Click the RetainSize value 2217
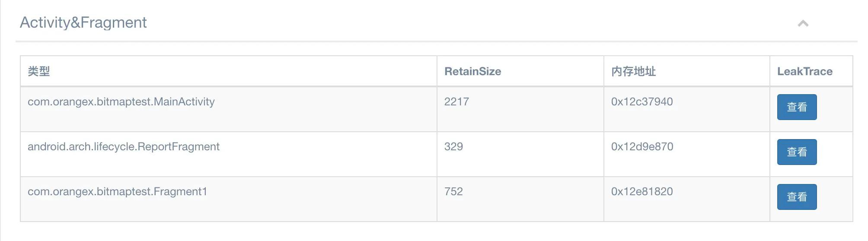Screen dimensions: 868x241 [x=456, y=102]
